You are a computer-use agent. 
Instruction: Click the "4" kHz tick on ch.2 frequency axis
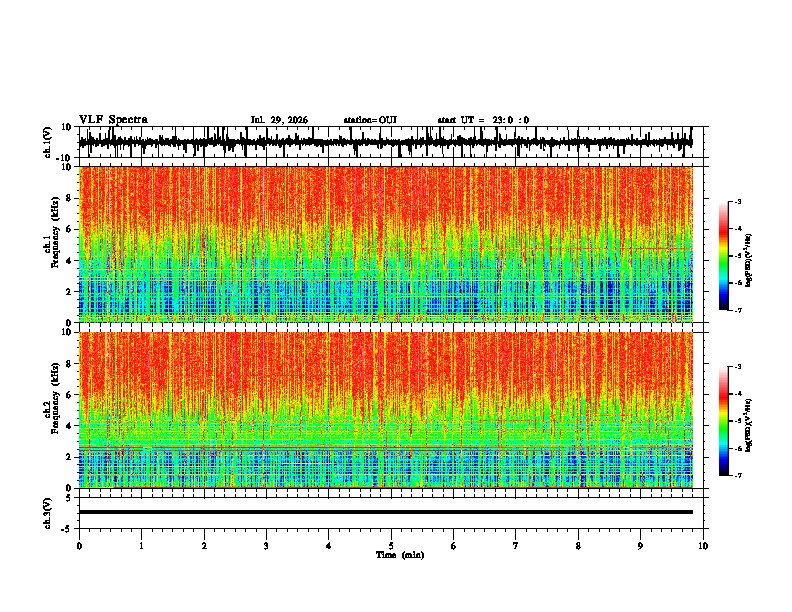point(69,426)
